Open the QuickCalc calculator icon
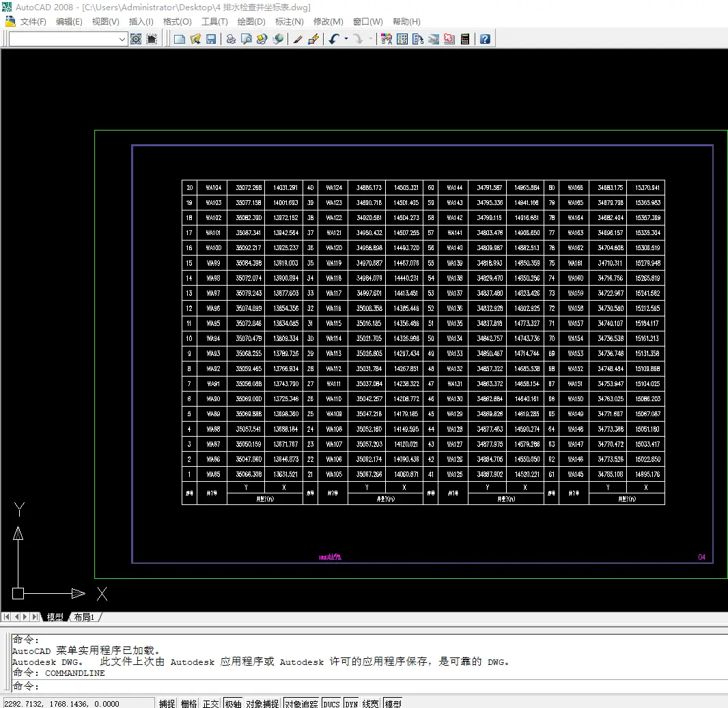This screenshot has width=728, height=708. pos(465,39)
